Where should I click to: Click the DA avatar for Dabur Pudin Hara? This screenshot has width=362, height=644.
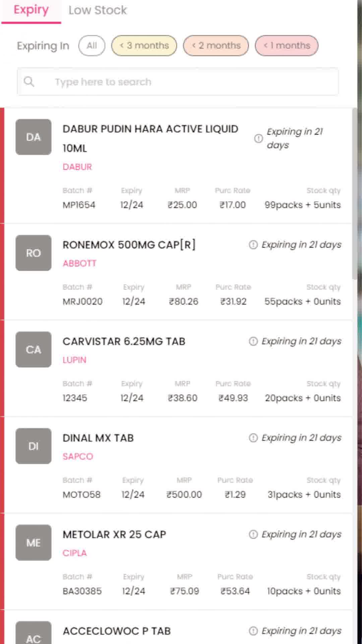pos(34,137)
